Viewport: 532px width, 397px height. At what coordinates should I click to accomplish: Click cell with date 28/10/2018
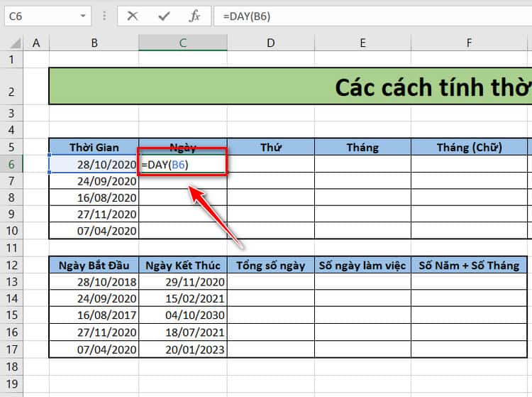tap(94, 282)
